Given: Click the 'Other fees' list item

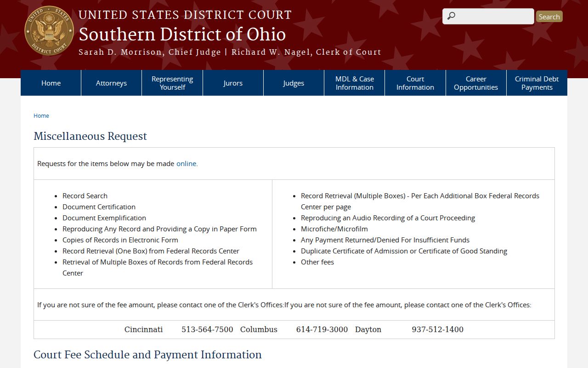Looking at the screenshot, I should point(317,262).
